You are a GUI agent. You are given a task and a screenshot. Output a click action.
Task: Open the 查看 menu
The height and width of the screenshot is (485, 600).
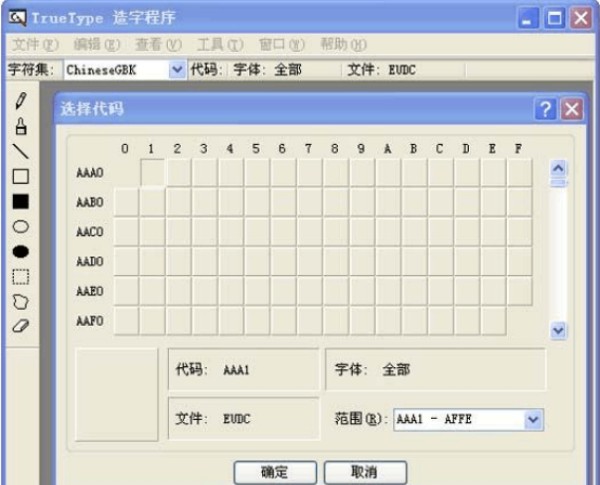click(158, 45)
